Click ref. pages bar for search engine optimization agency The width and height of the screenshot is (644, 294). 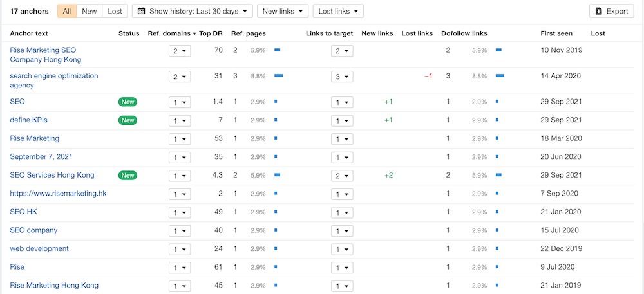coord(278,76)
